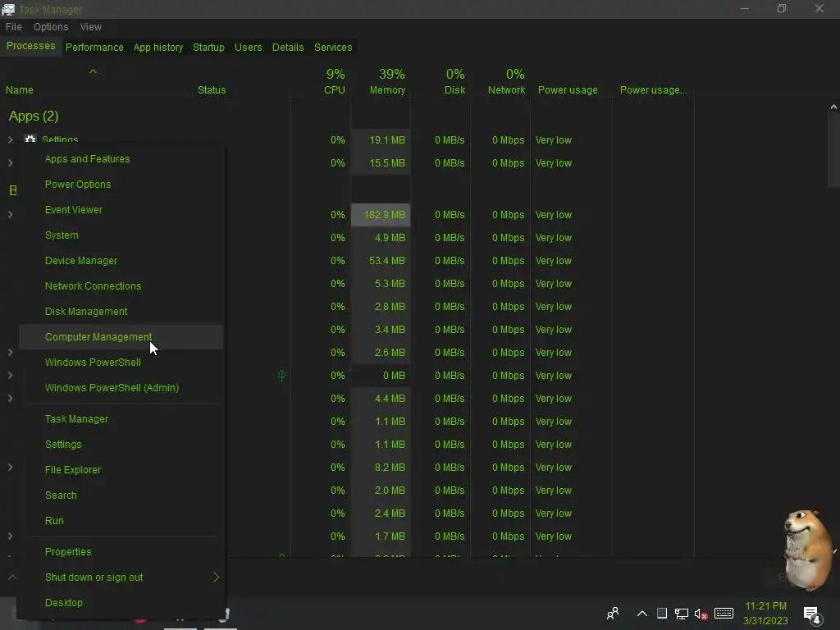The height and width of the screenshot is (630, 840).
Task: Choose Desktop from the menu
Action: click(64, 603)
